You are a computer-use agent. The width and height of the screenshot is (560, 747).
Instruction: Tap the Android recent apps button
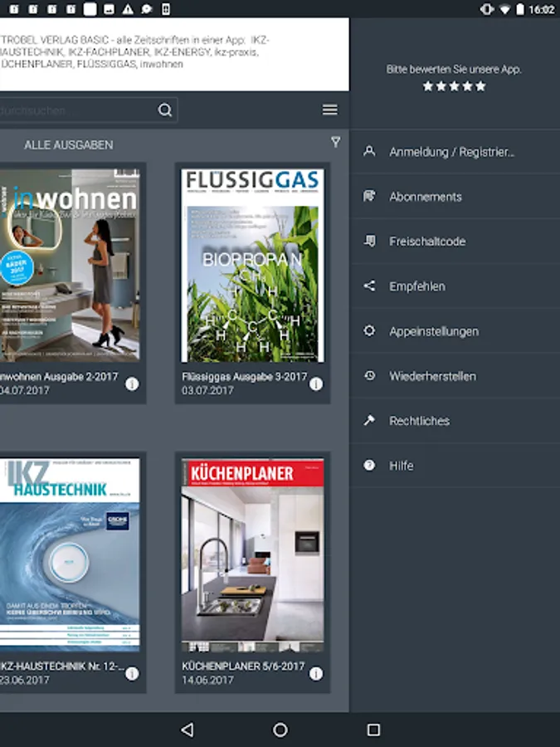click(x=374, y=730)
